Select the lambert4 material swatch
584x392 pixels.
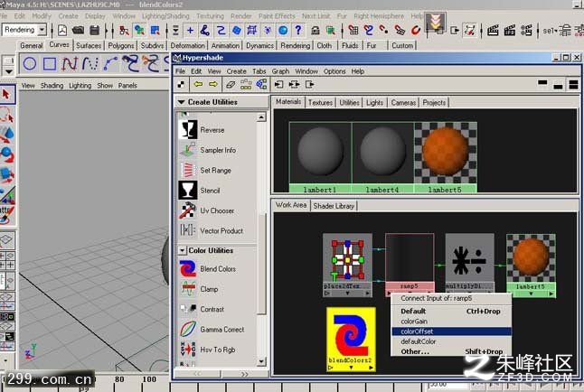pyautogui.click(x=382, y=157)
